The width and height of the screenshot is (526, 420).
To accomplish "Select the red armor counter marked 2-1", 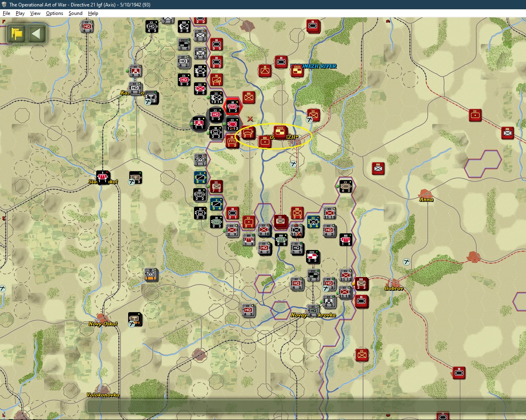I will 232,213.
